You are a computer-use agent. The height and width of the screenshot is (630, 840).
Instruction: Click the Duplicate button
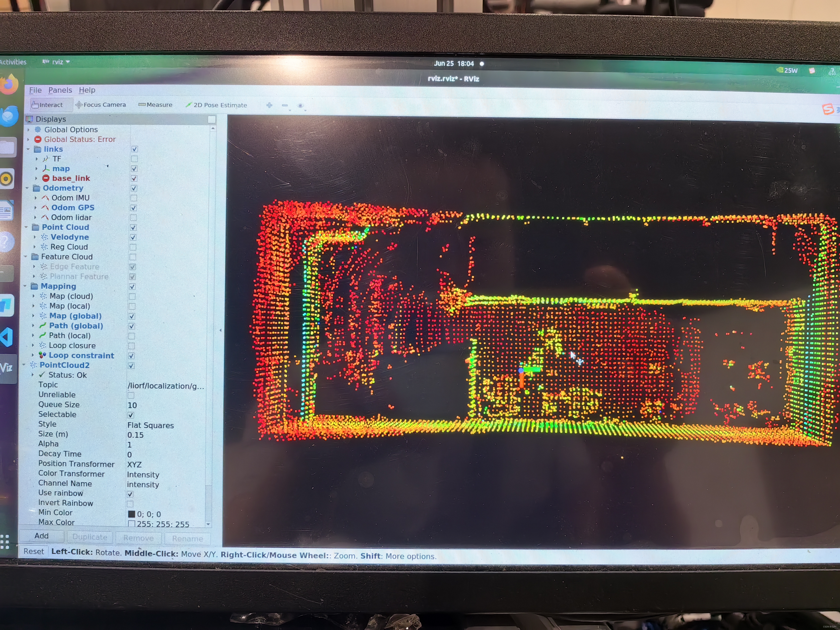(90, 537)
